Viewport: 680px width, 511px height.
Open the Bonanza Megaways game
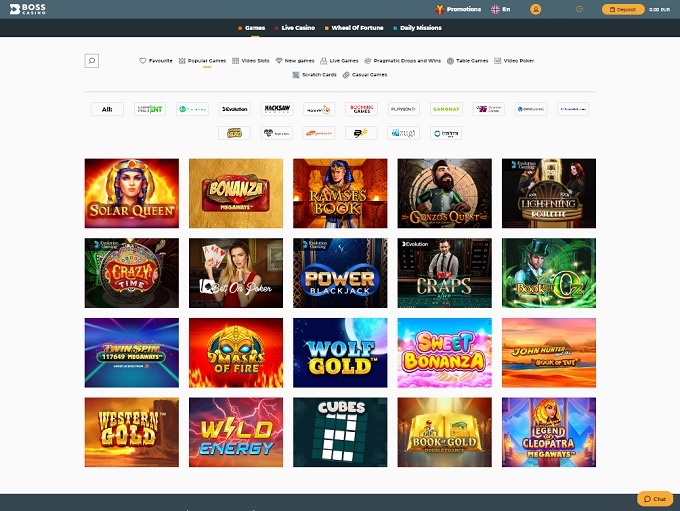(x=236, y=193)
